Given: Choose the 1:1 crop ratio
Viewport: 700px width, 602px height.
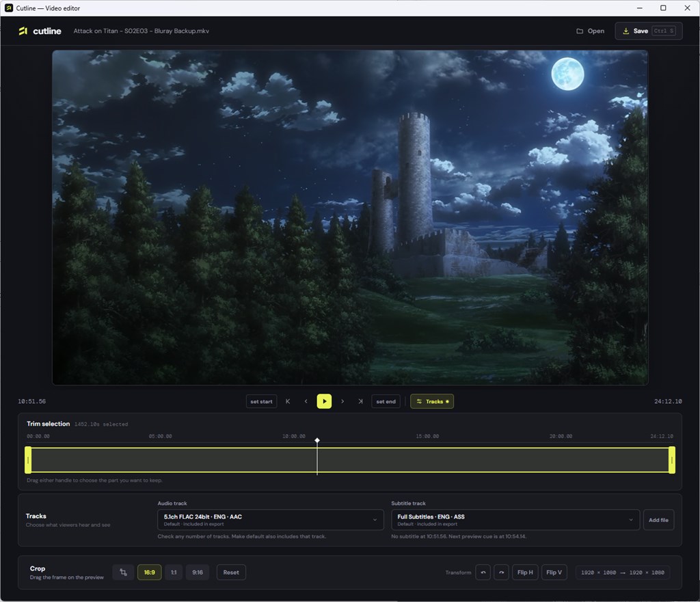Looking at the screenshot, I should pos(174,572).
